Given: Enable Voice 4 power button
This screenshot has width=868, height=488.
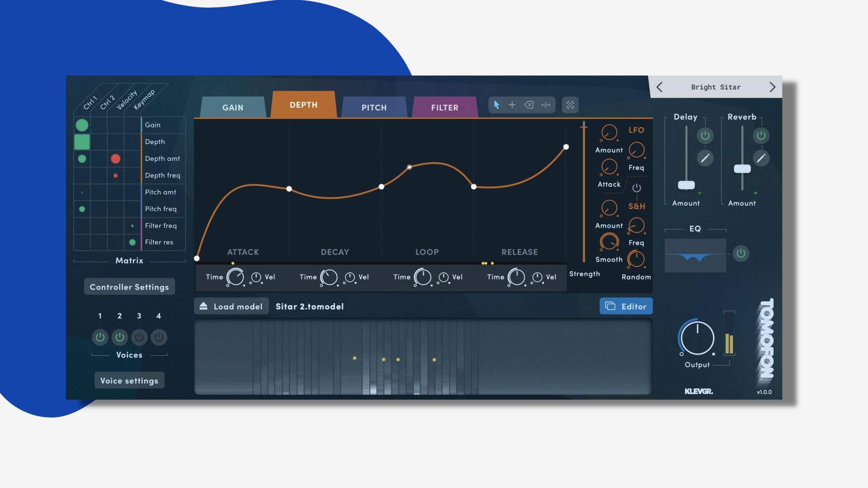Looking at the screenshot, I should pyautogui.click(x=159, y=337).
